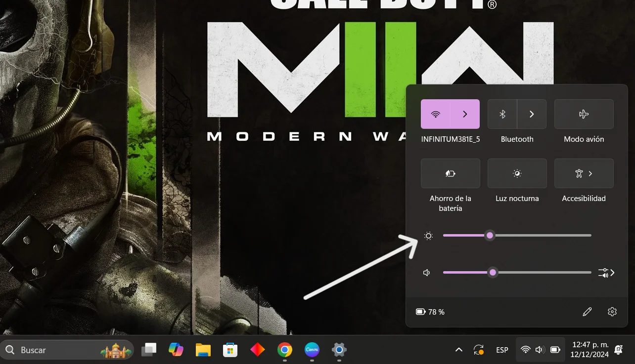Edit quick settings with pencil icon

(587, 312)
